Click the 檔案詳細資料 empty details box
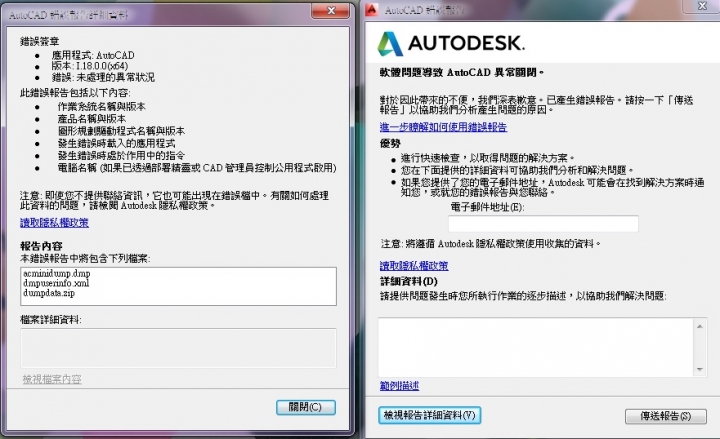This screenshot has width=720, height=439. tap(178, 348)
